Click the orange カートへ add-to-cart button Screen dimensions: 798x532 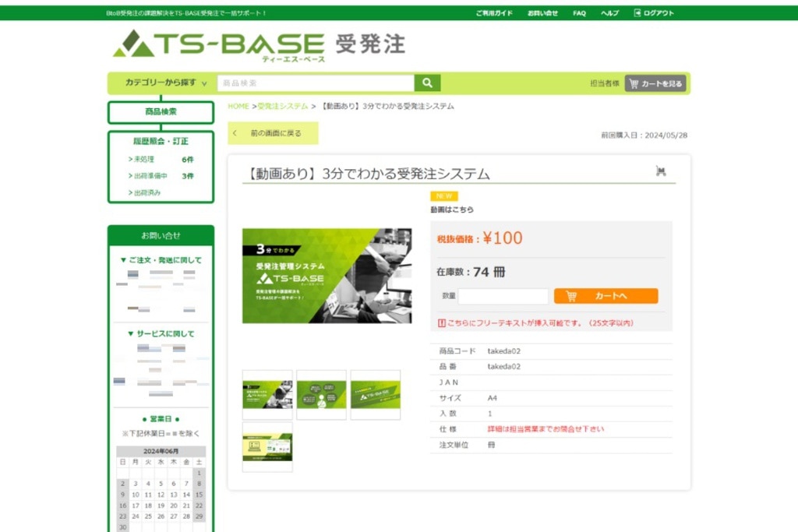[606, 296]
